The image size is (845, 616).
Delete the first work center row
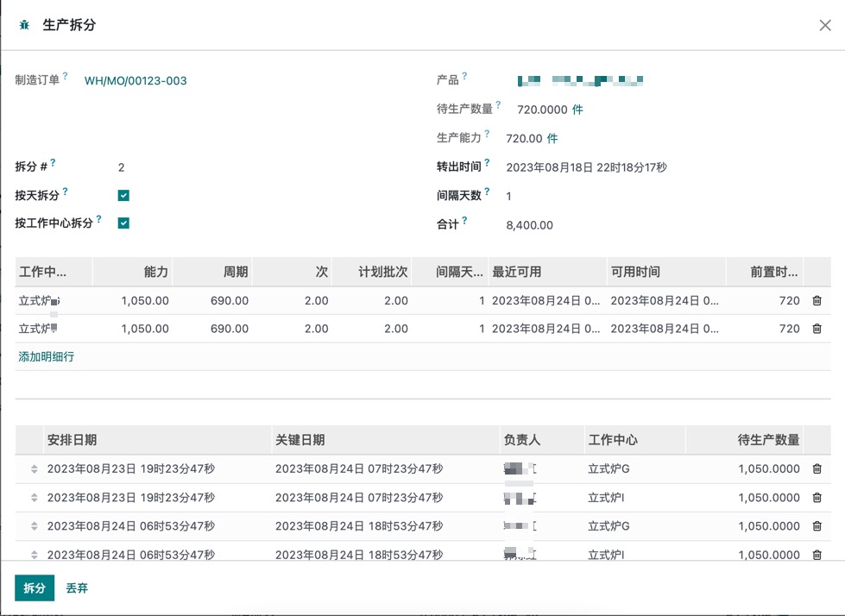(x=817, y=301)
